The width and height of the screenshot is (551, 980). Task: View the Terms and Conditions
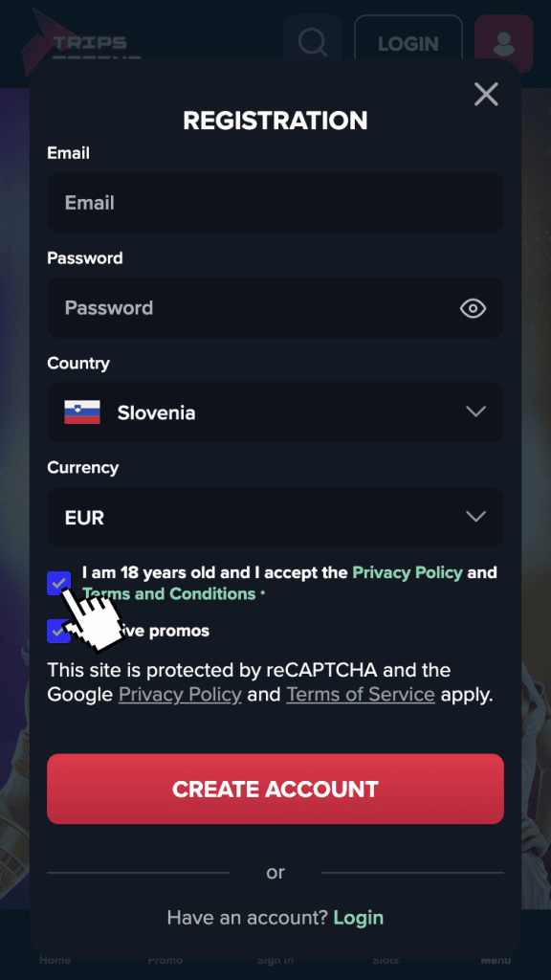pos(169,593)
